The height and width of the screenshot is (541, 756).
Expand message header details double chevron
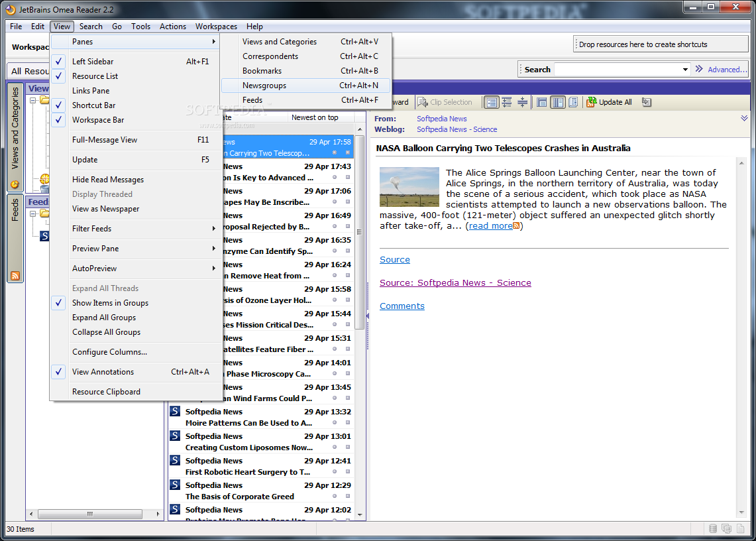744,118
